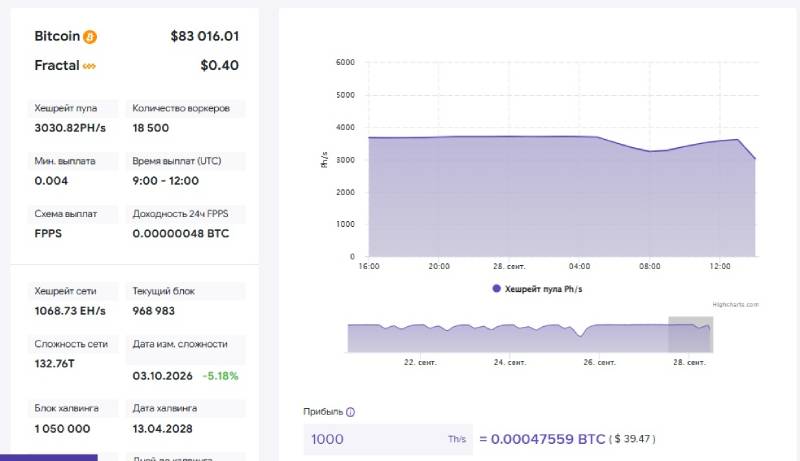Click halving block value 1 050 000
This screenshot has height=461, width=800.
[x=62, y=429]
